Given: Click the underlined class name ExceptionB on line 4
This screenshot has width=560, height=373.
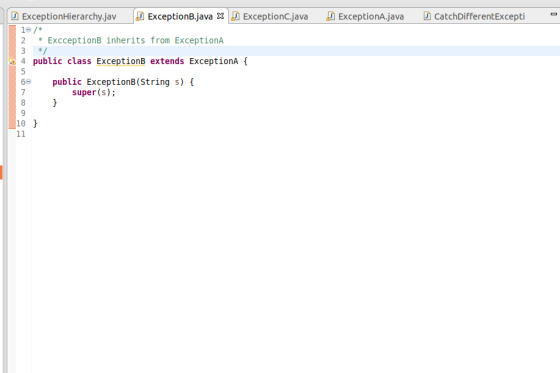Looking at the screenshot, I should click(121, 61).
